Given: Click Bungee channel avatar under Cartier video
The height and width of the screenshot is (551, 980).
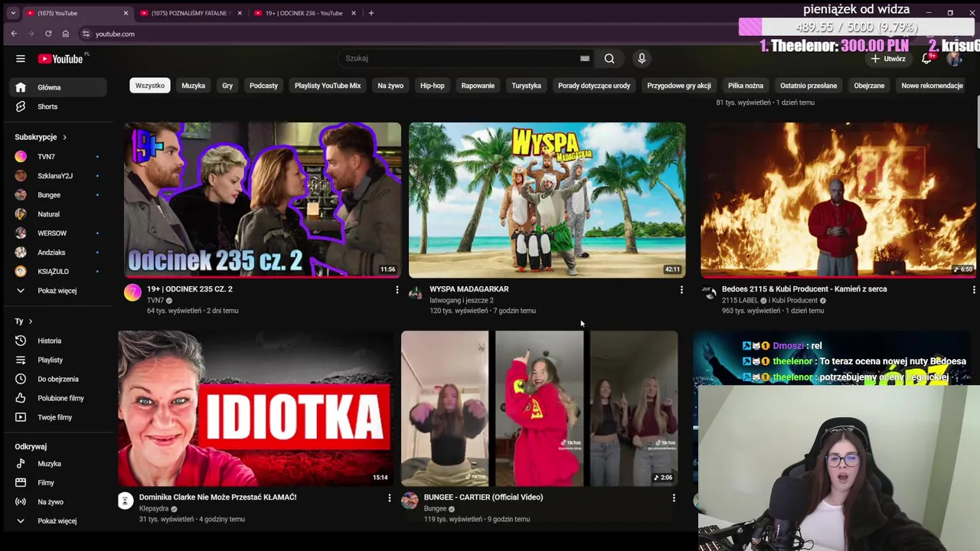Looking at the screenshot, I should [x=410, y=500].
